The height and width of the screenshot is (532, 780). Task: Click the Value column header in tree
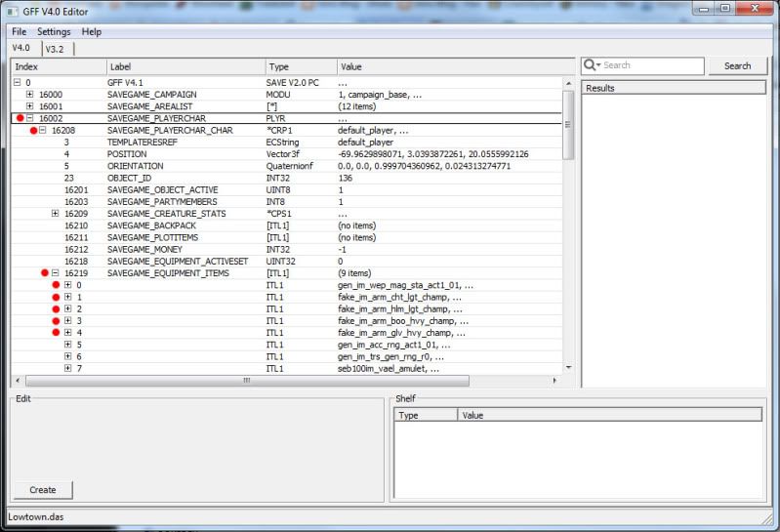coord(456,67)
